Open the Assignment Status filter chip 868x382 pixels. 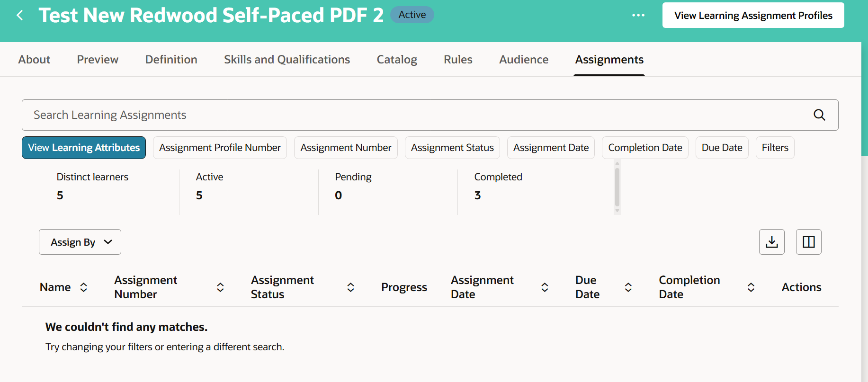coord(452,148)
